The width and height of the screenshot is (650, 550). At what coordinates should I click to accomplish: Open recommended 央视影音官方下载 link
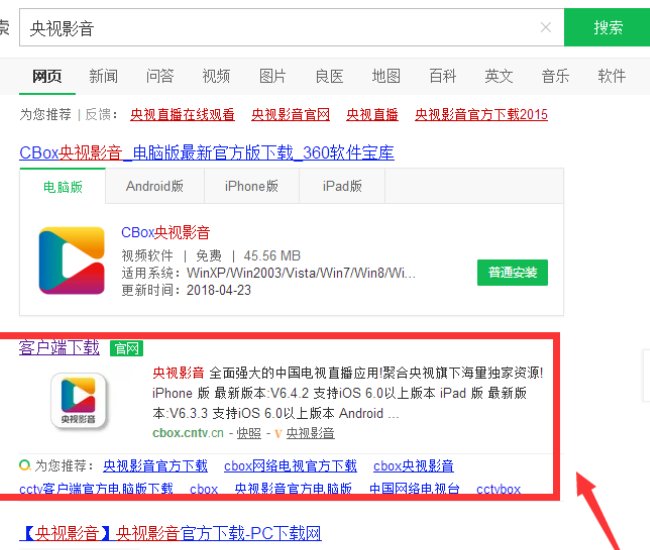[x=155, y=466]
